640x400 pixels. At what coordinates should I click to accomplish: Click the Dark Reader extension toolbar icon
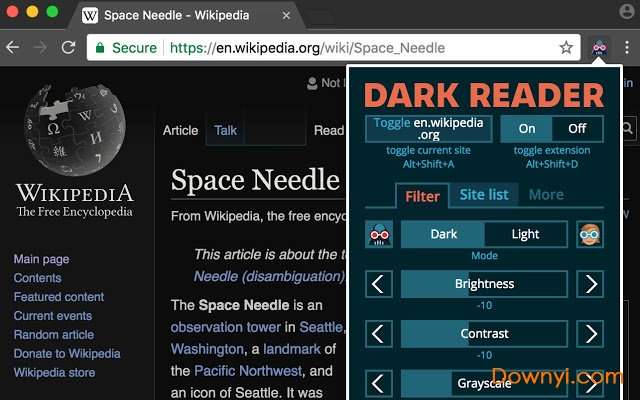[600, 47]
